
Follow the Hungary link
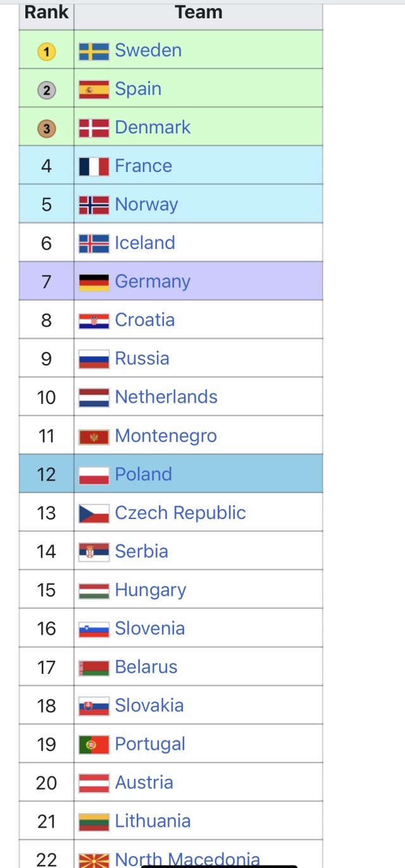point(151,590)
